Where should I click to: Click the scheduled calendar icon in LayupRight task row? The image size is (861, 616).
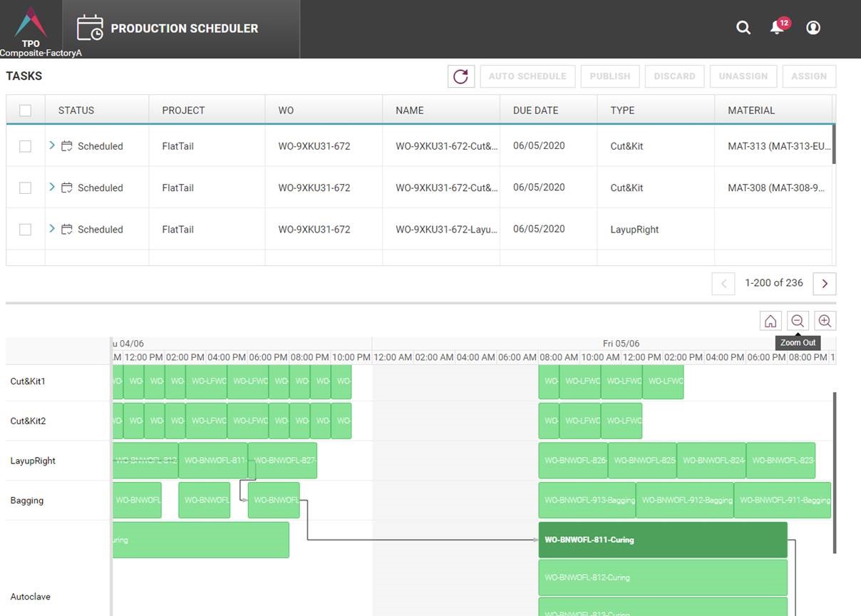click(67, 230)
